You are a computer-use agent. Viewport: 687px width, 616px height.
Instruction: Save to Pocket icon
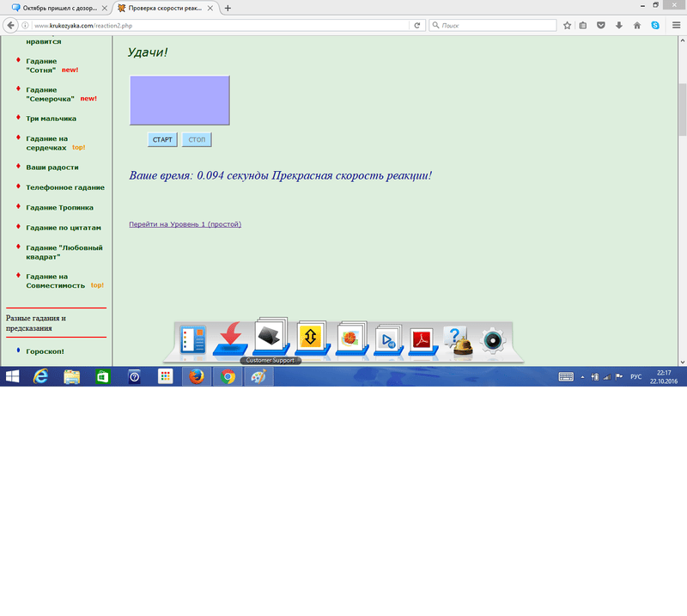(601, 26)
